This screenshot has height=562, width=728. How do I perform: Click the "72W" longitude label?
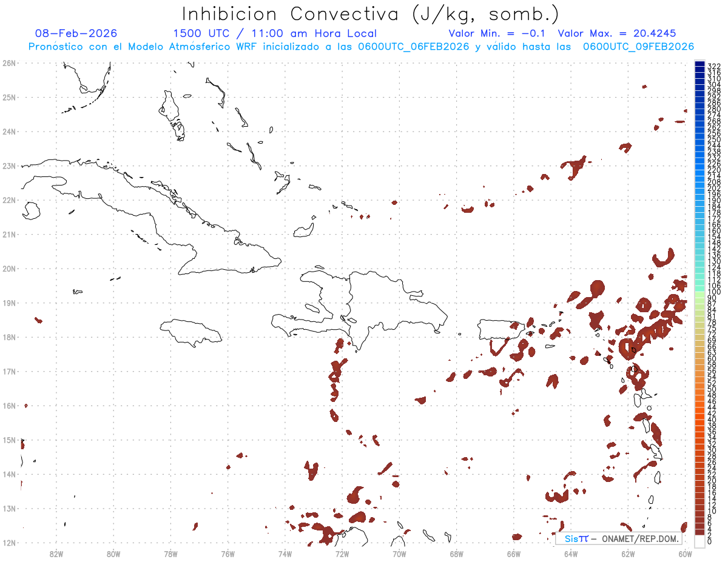342,554
